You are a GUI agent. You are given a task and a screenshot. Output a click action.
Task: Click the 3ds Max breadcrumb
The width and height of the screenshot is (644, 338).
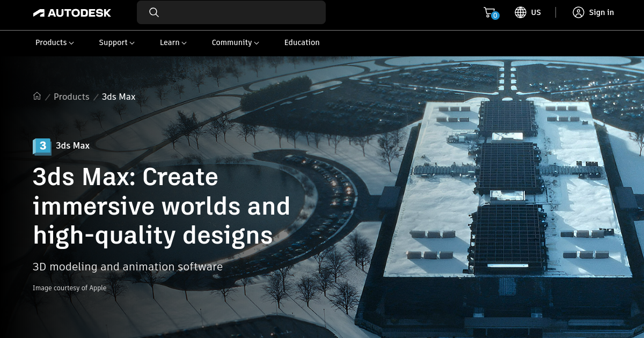119,97
